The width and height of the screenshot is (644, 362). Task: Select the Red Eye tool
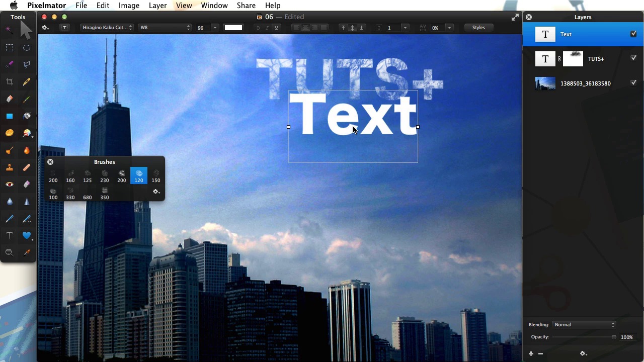coord(9,185)
